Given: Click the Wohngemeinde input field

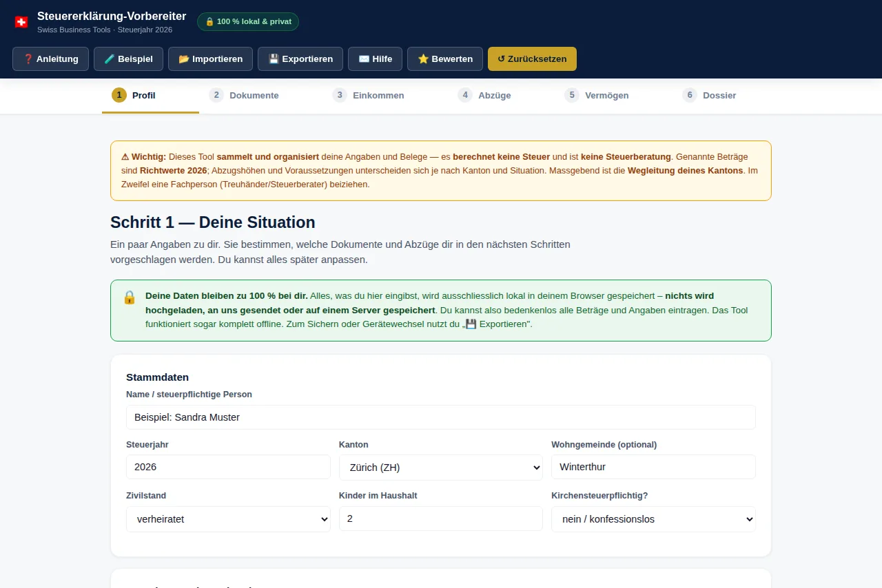Looking at the screenshot, I should click(653, 467).
